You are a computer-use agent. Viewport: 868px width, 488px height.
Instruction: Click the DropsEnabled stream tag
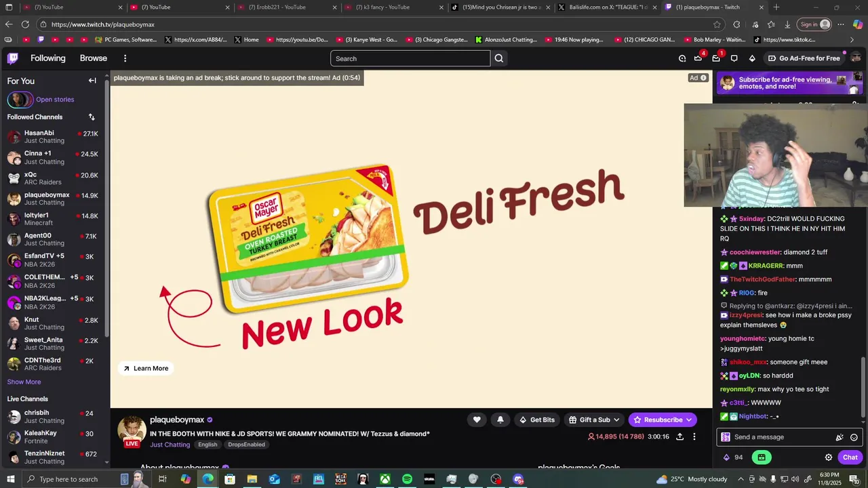coord(246,445)
